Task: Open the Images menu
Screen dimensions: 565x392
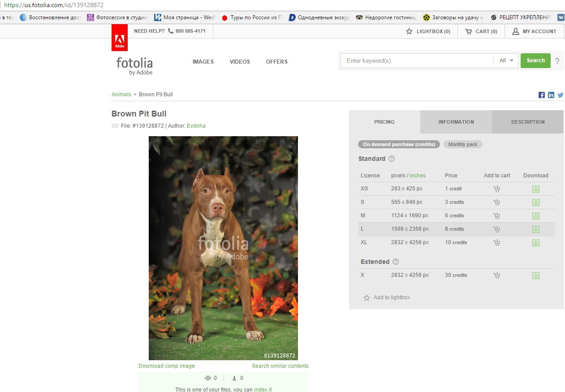Action: 203,62
